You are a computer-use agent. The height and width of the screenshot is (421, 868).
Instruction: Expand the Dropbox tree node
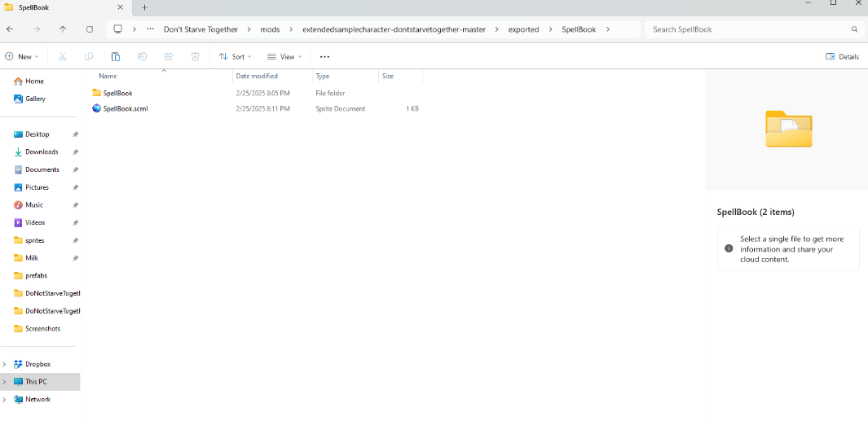5,364
